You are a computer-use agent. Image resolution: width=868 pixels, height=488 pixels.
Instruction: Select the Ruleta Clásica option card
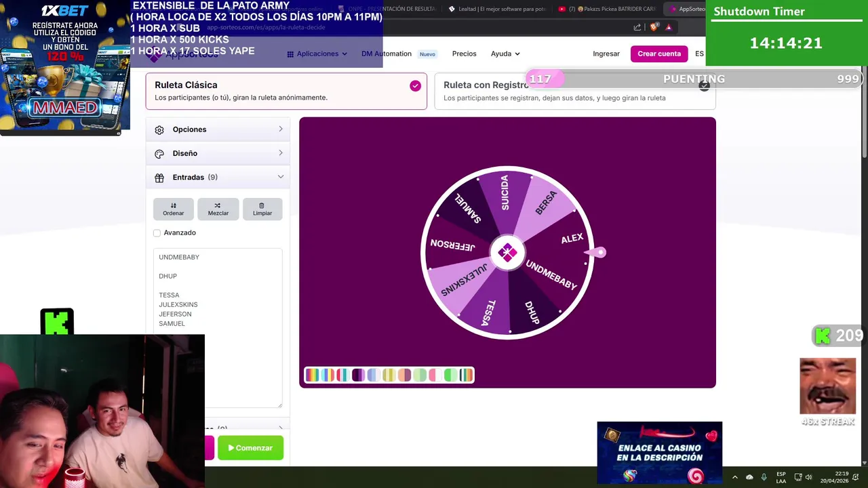tap(286, 91)
